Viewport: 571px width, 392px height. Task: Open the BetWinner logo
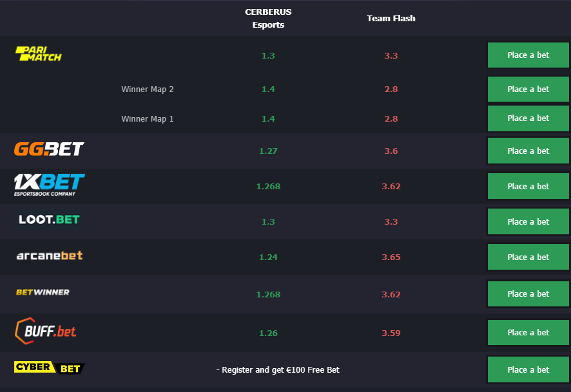[43, 292]
